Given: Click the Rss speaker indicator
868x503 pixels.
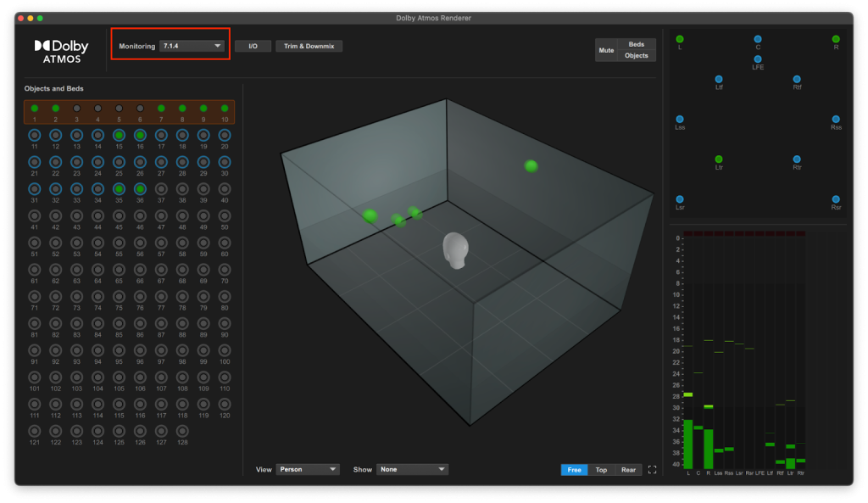Looking at the screenshot, I should 836,119.
